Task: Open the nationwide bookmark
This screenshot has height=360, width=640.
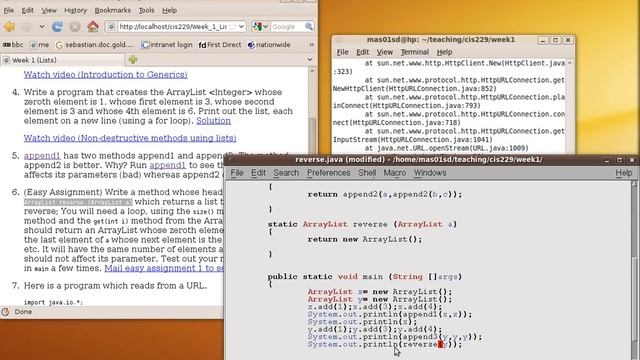Action: [269, 45]
